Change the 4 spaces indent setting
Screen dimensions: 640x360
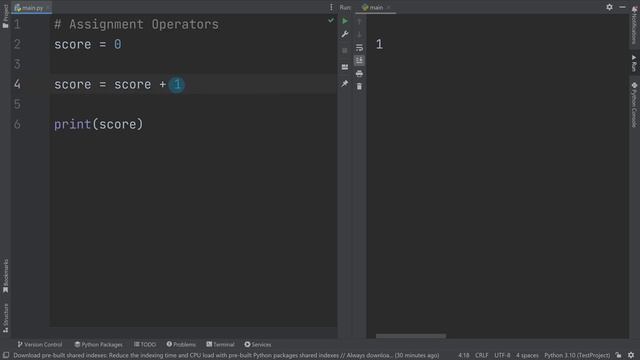(x=527, y=356)
